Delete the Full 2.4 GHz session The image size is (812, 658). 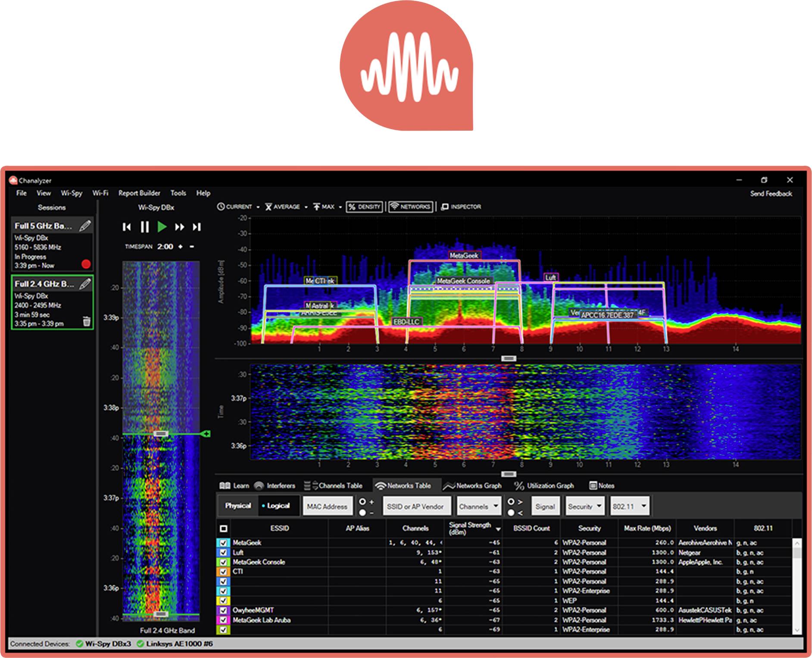tap(87, 321)
